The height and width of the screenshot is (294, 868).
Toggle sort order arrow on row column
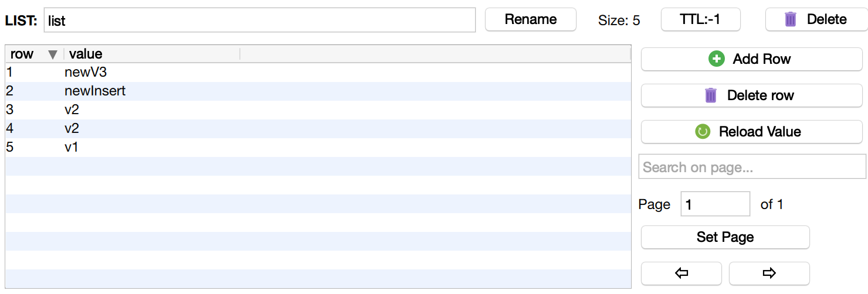[x=53, y=54]
